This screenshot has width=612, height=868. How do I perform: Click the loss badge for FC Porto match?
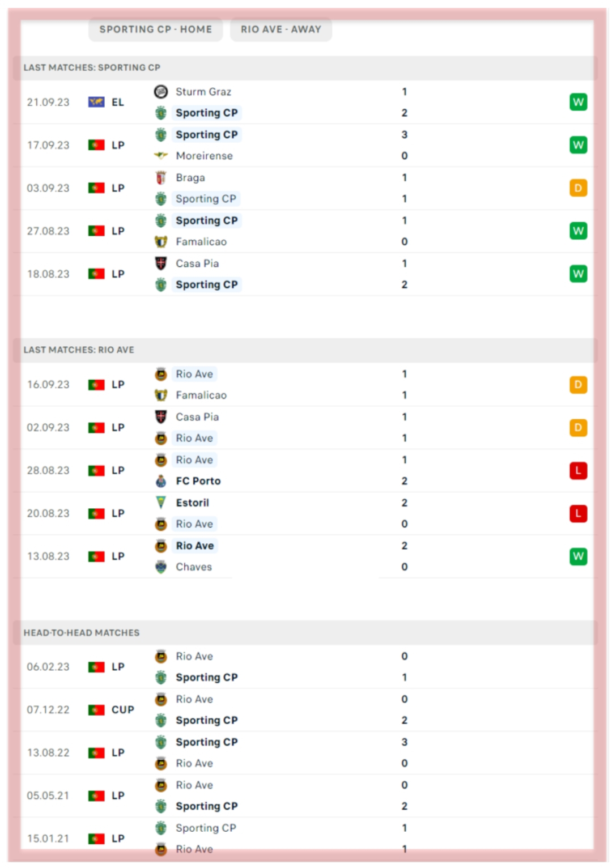pyautogui.click(x=578, y=470)
